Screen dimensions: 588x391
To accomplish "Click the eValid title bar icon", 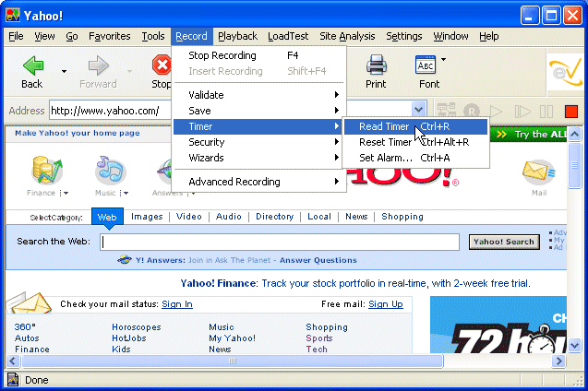I will pos(13,16).
